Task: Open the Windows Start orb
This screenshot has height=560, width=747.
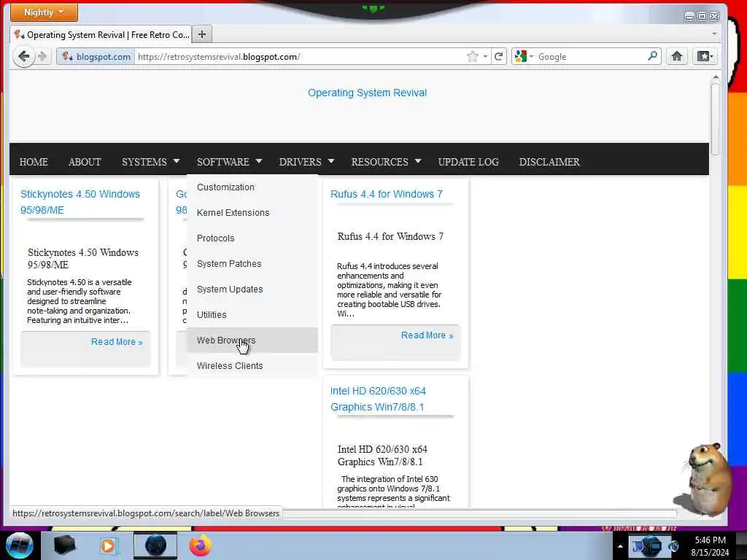Action: click(x=19, y=545)
